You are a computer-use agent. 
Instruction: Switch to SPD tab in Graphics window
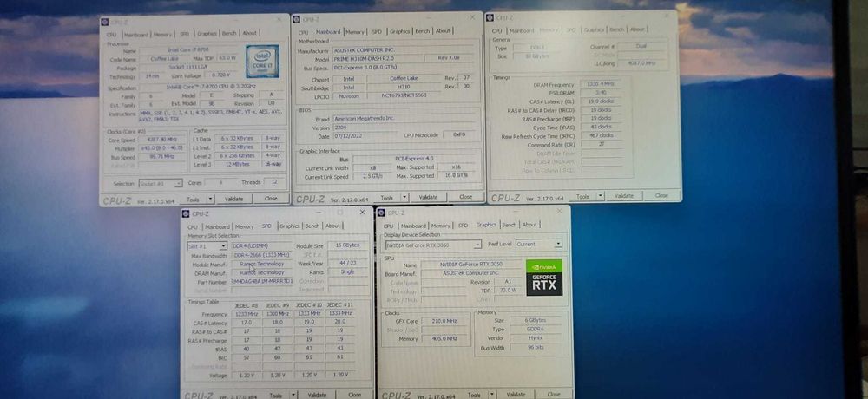click(x=463, y=226)
